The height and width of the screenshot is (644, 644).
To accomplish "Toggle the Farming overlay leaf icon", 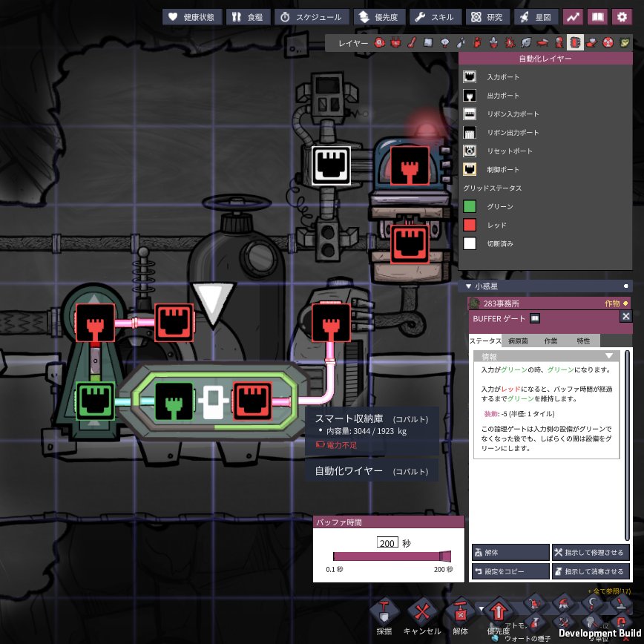I will pyautogui.click(x=526, y=42).
